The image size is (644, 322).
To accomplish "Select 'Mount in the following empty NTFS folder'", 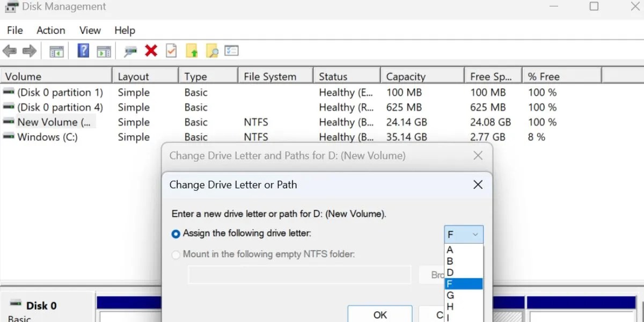I will [x=176, y=254].
